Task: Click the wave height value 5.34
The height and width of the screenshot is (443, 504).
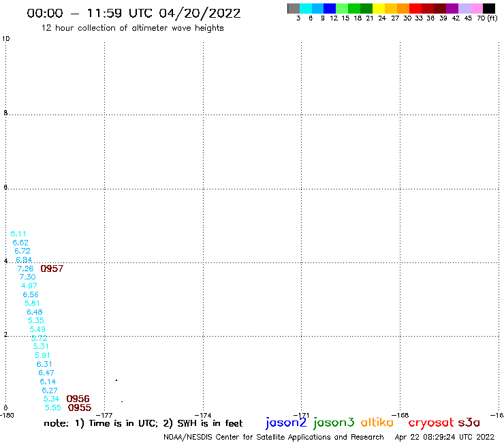Action: 52,399
